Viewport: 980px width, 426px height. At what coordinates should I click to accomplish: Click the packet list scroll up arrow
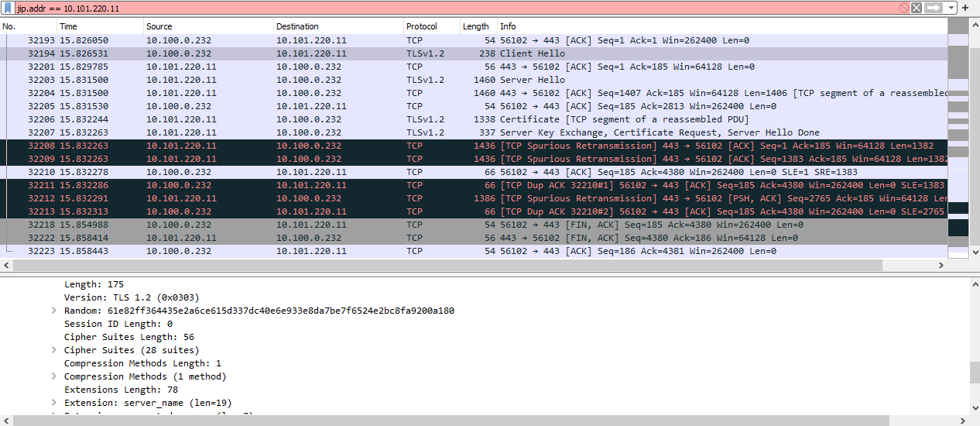pyautogui.click(x=975, y=24)
